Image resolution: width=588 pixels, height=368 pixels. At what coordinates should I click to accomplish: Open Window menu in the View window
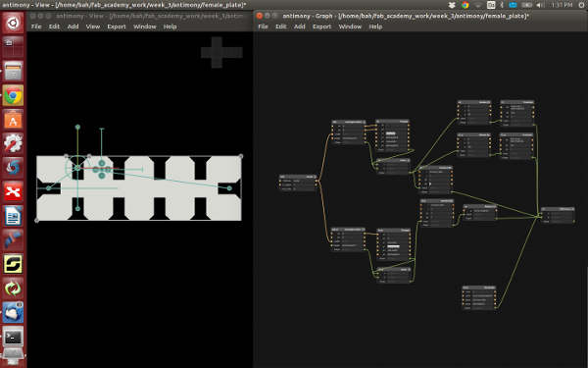(144, 26)
